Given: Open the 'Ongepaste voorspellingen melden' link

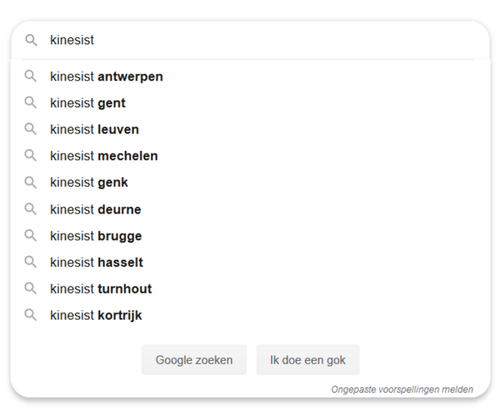Looking at the screenshot, I should (x=402, y=389).
